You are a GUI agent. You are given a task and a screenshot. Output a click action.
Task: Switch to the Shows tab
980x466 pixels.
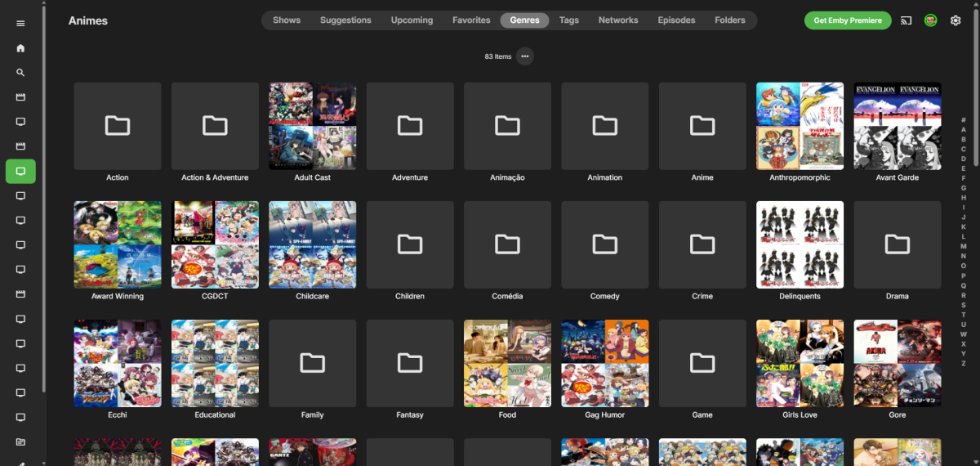287,20
